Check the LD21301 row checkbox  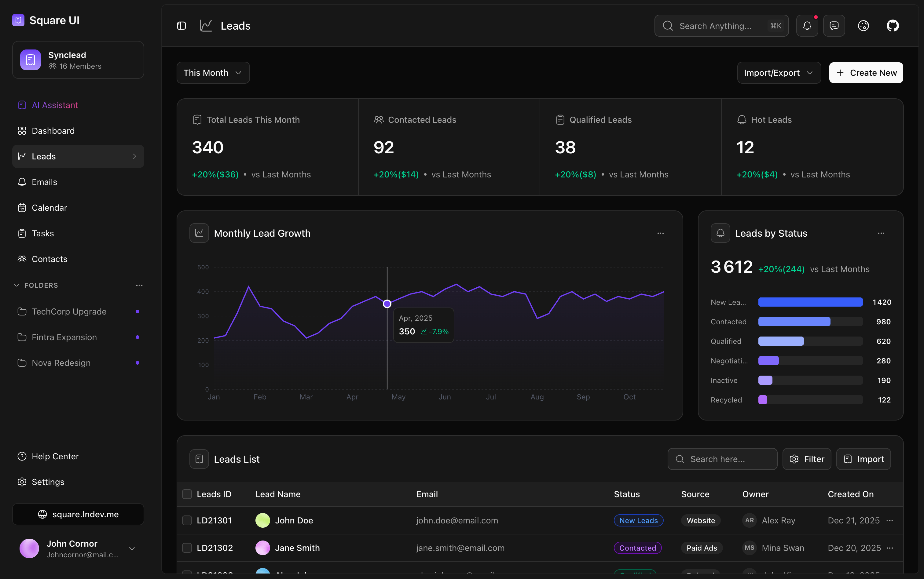[x=187, y=520]
